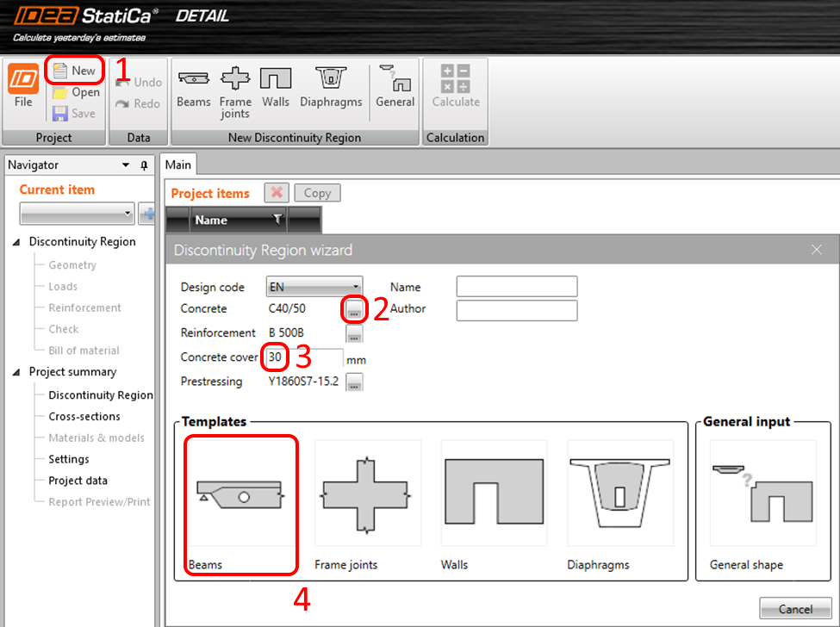Screen dimensions: 840x627
Task: Open the Design code dropdown
Action: coord(314,288)
